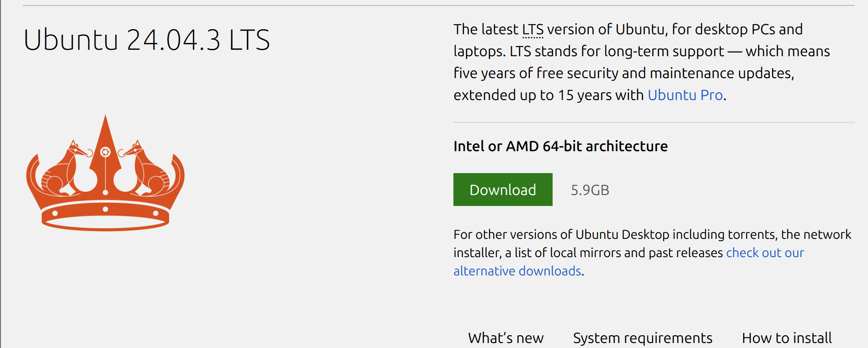Select the How to install tab

pyautogui.click(x=786, y=338)
